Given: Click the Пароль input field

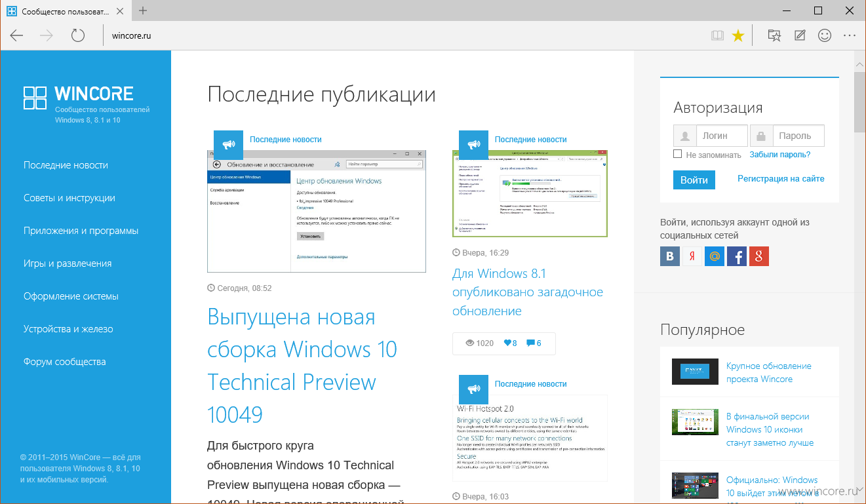Looking at the screenshot, I should coord(798,136).
